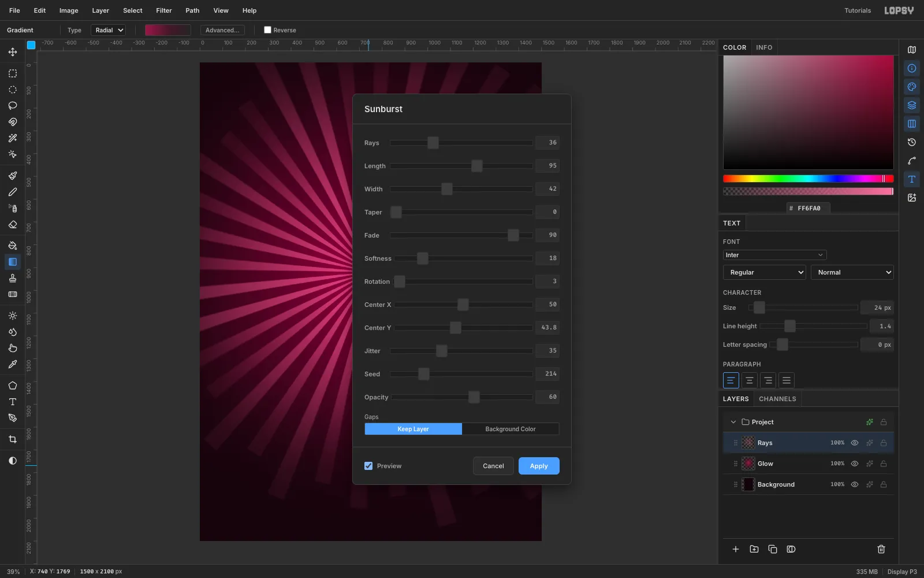Open Advanced gradient options
The image size is (924, 578).
pos(222,30)
